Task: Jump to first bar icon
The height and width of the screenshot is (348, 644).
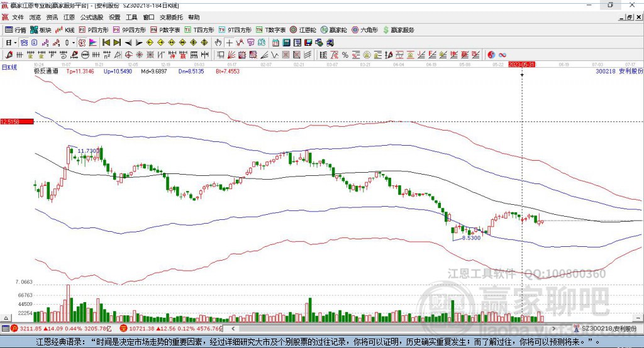Action: 106,43
